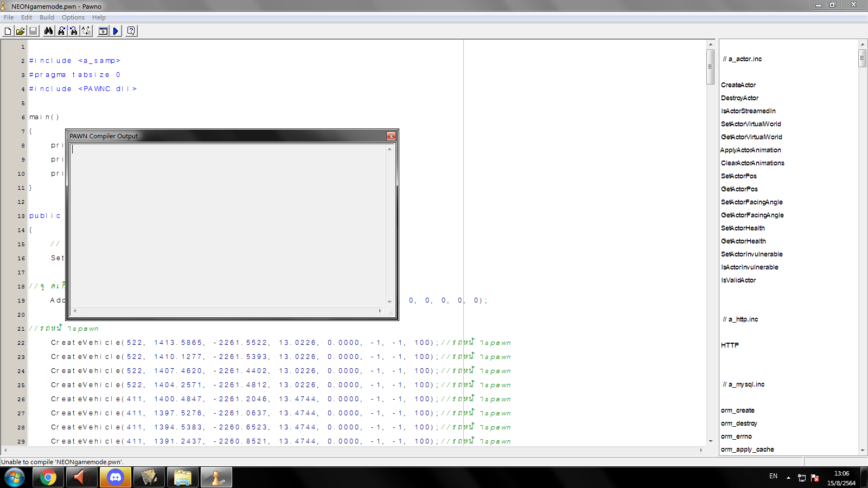This screenshot has width=868, height=488.
Task: Select HTTP in the function list
Action: coord(730,345)
